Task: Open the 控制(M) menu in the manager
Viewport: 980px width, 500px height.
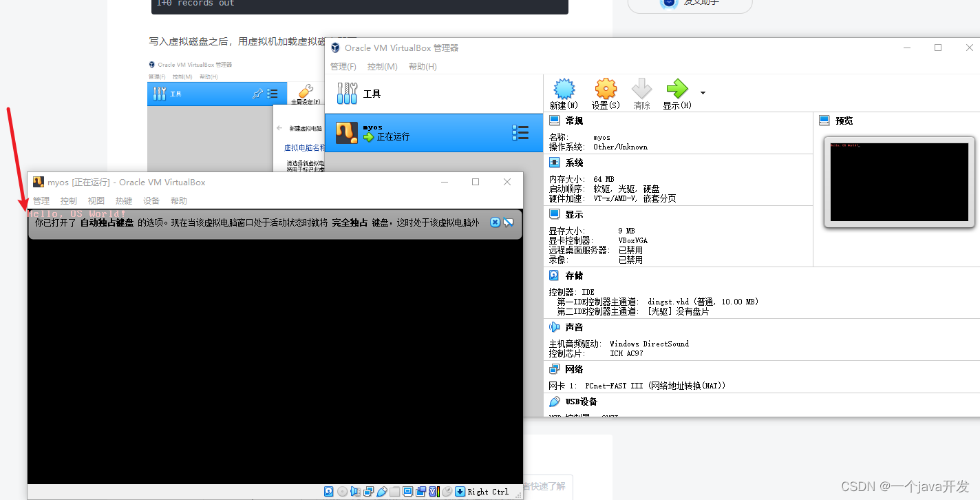Action: point(382,66)
